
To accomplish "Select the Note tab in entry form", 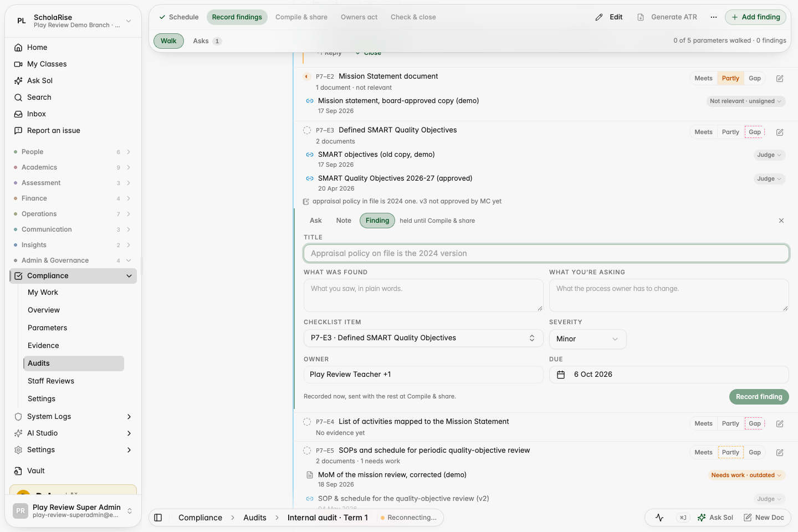I will tap(344, 221).
